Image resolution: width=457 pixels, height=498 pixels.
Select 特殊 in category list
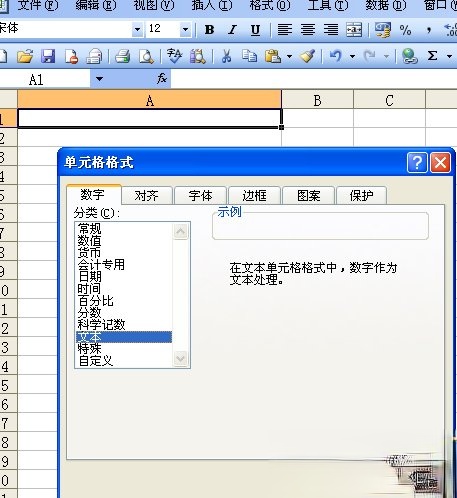tap(89, 349)
